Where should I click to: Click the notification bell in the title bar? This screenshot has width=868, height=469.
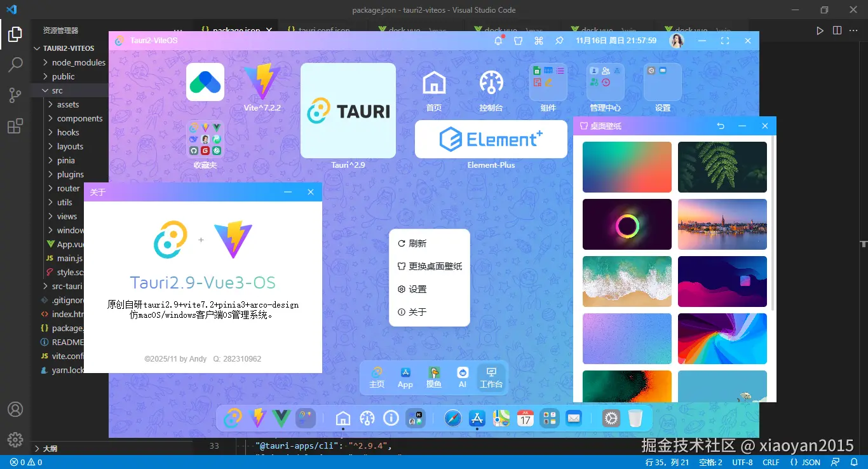tap(498, 40)
